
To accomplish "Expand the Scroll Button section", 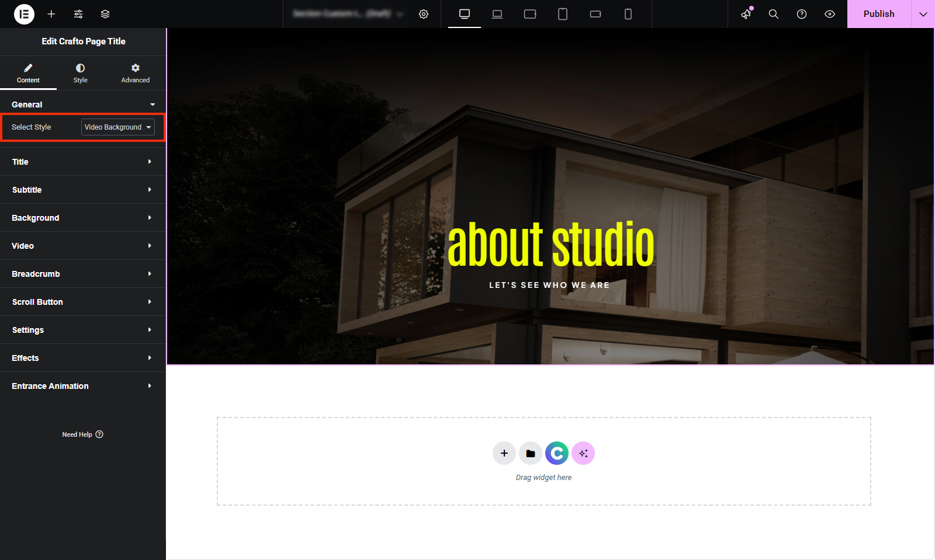I will coord(83,302).
